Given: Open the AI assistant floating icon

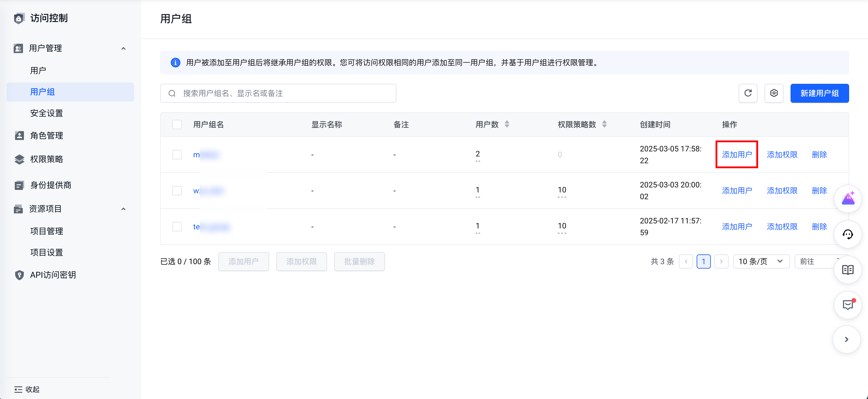Looking at the screenshot, I should click(847, 199).
